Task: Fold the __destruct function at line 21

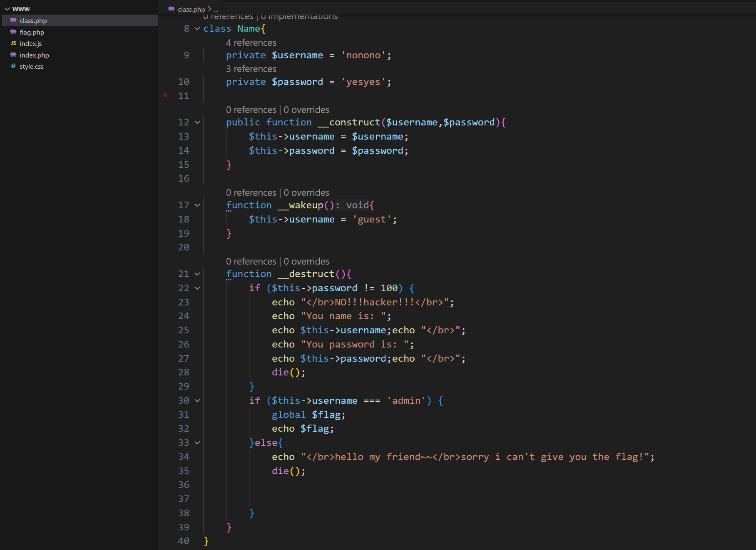Action: point(197,274)
